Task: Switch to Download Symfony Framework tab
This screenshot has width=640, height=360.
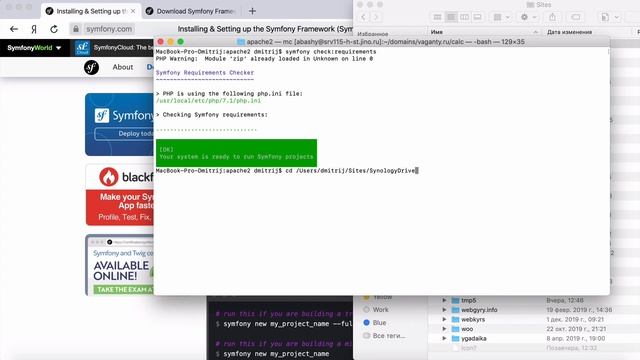Action: pos(191,11)
